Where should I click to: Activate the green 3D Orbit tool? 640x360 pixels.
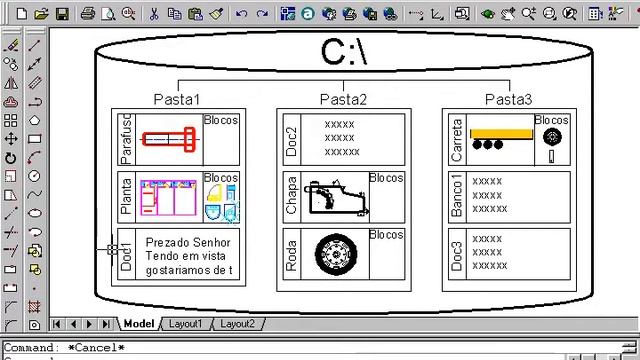(487, 14)
